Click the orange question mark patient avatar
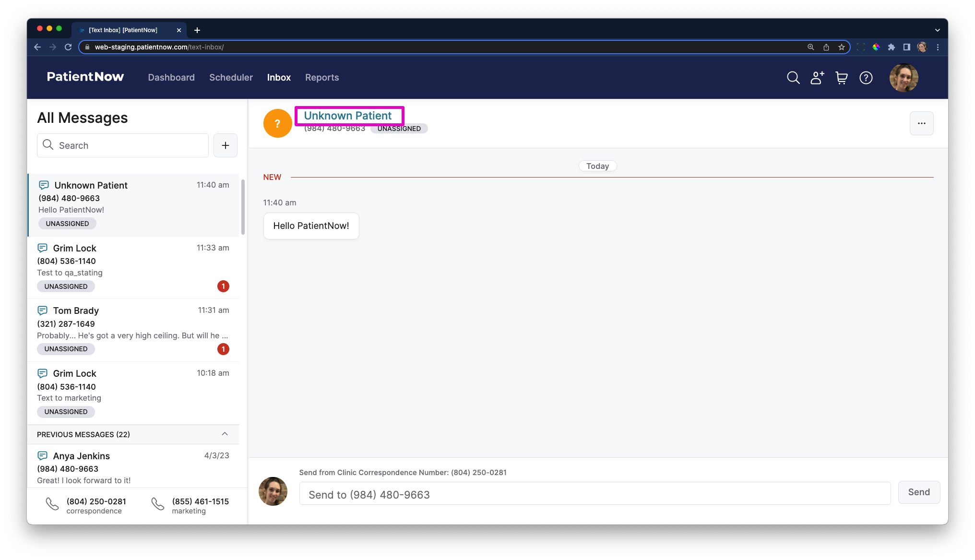 pos(277,123)
